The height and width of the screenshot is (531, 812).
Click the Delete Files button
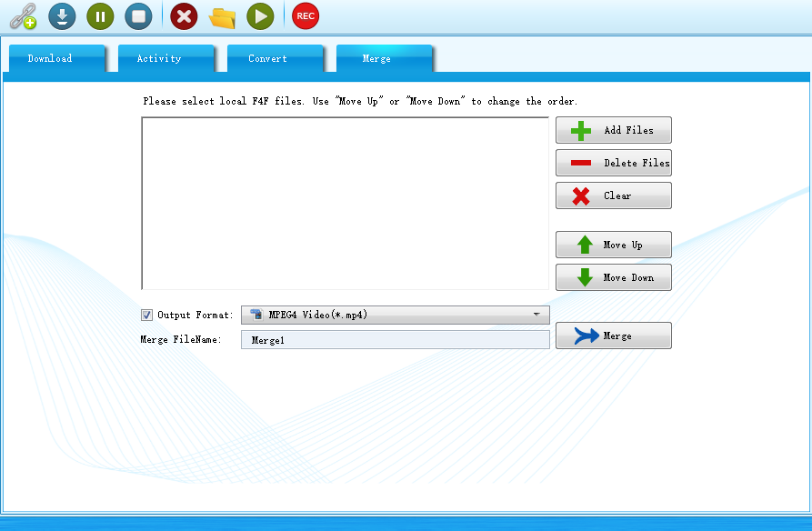click(x=614, y=163)
